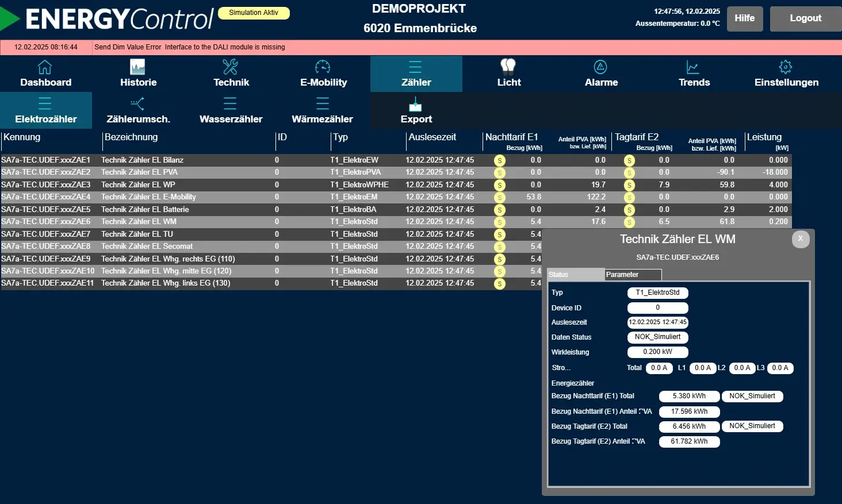Click the Device ID field in popup
Screen dimensions: 842x504
[658, 308]
